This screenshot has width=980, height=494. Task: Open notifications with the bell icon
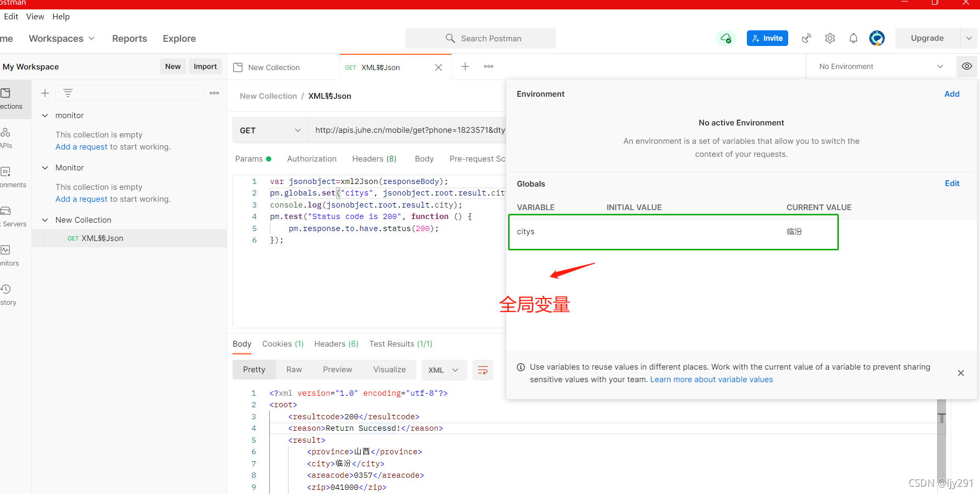[x=854, y=38]
